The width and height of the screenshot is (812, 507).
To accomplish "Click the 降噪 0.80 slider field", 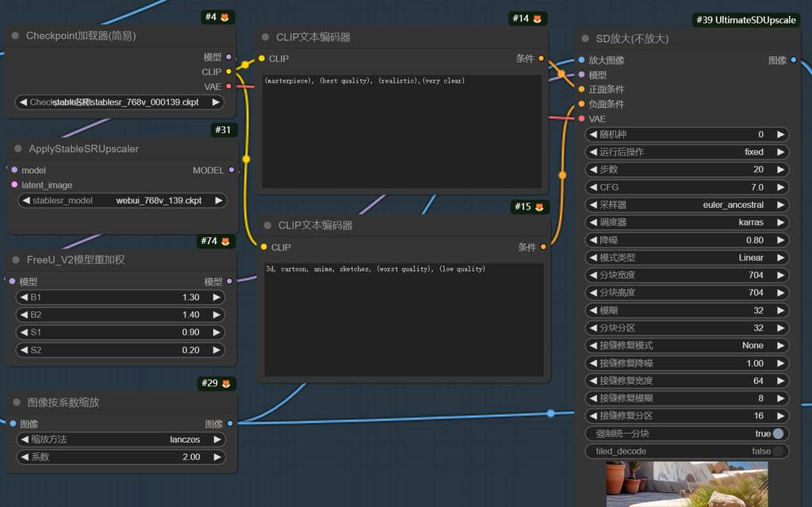I will coord(687,240).
